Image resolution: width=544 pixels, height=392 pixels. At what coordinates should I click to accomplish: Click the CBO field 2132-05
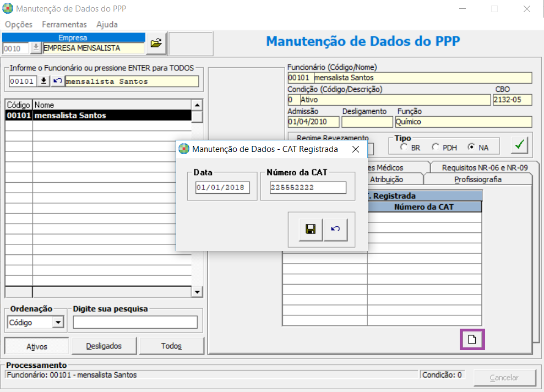[x=512, y=100]
